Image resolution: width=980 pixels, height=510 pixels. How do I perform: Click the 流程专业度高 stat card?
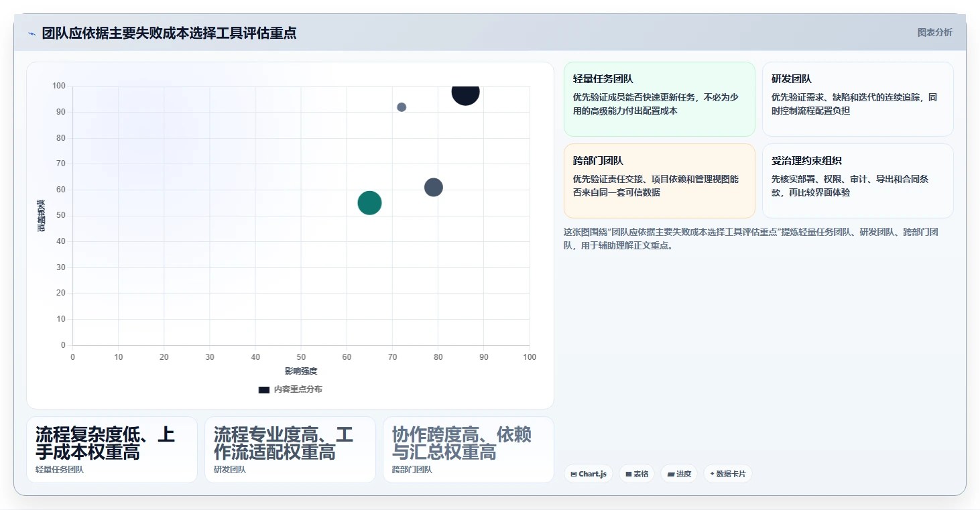pos(290,450)
